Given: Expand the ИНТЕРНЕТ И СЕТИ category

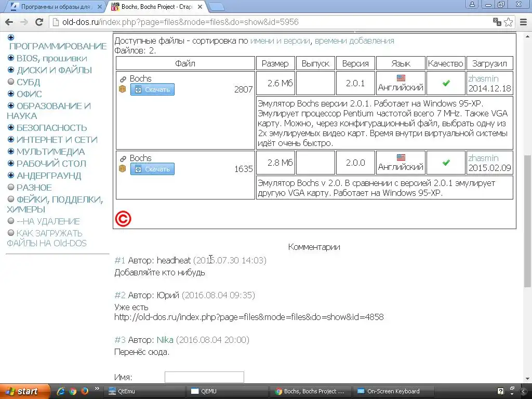Looking at the screenshot, I should tap(11, 139).
